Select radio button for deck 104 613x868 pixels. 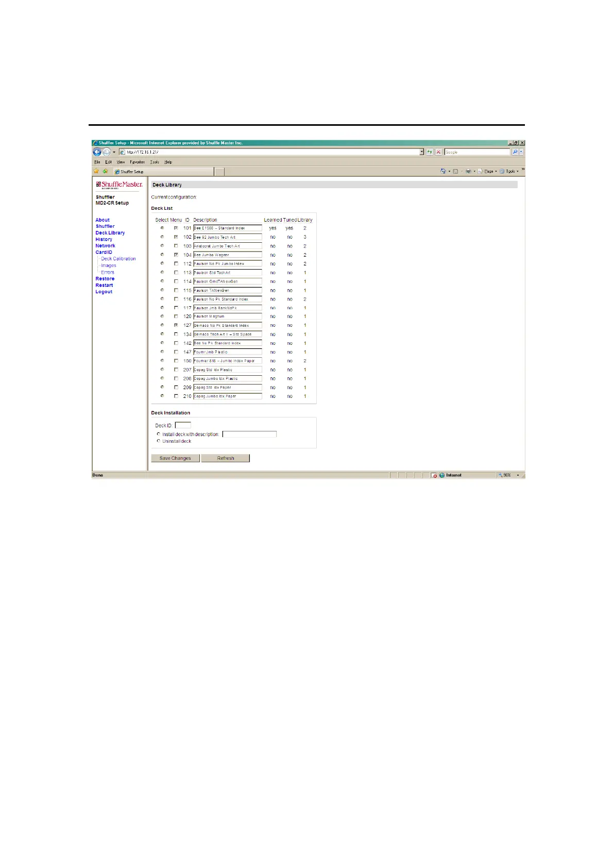[162, 255]
